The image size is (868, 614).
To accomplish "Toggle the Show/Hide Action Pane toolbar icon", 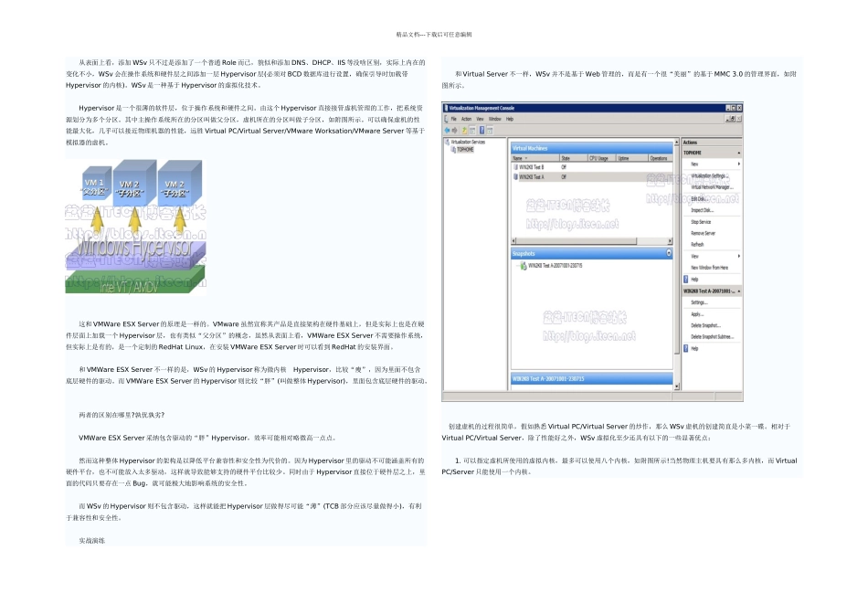I will (x=490, y=130).
